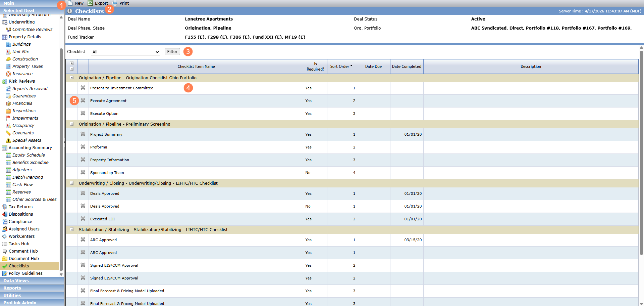644x306 pixels.
Task: Open the ProLink Admin navigation section
Action: [32, 303]
